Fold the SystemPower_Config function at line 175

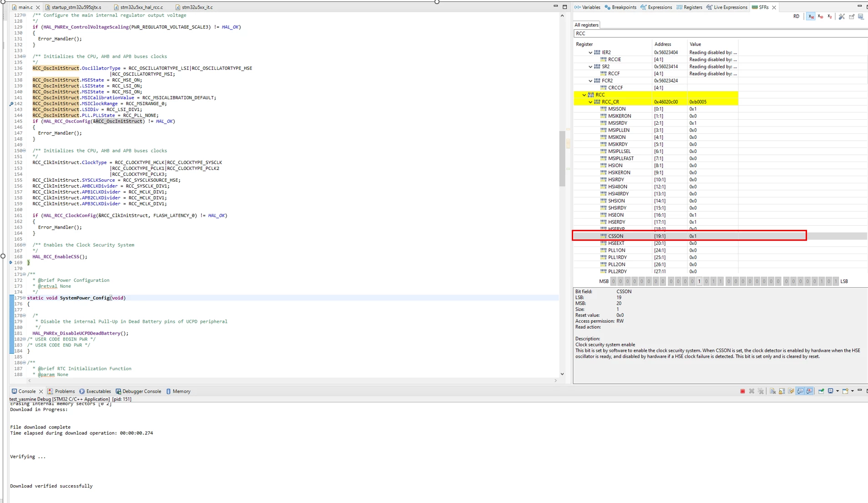tap(25, 298)
